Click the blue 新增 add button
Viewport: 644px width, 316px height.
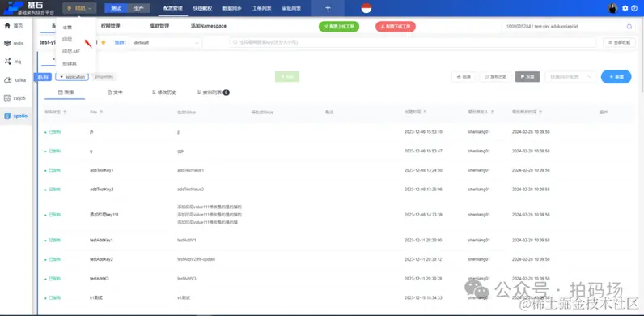(x=616, y=76)
